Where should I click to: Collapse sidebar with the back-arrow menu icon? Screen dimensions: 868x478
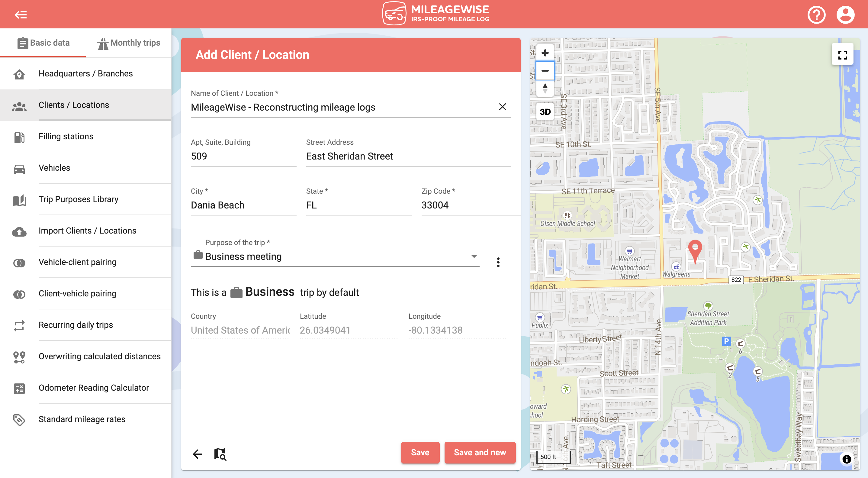click(x=21, y=15)
